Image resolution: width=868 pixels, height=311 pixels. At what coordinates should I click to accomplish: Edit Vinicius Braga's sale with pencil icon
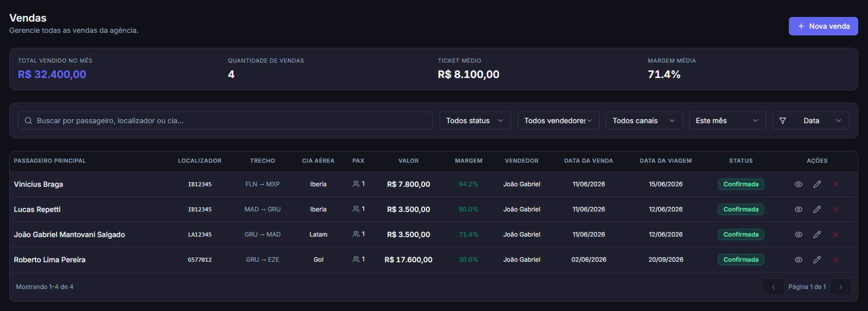(x=817, y=184)
